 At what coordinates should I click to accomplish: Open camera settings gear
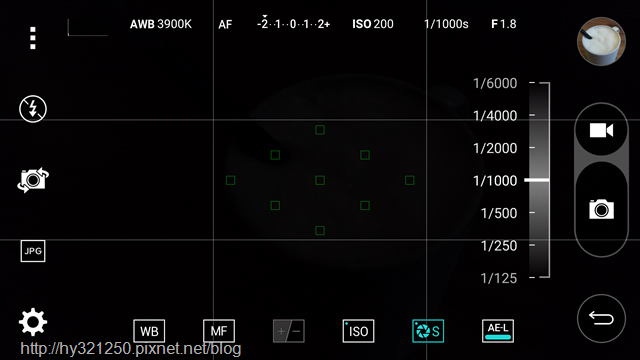point(33,322)
